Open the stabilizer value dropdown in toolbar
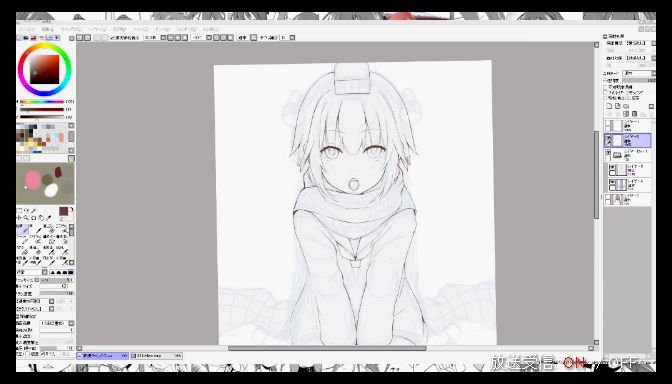 293,38
